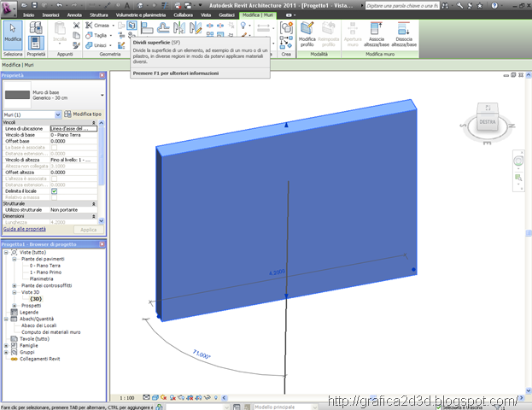Click the Dissocia altezza/base icon
The width and height of the screenshot is (532, 410).
[404, 34]
